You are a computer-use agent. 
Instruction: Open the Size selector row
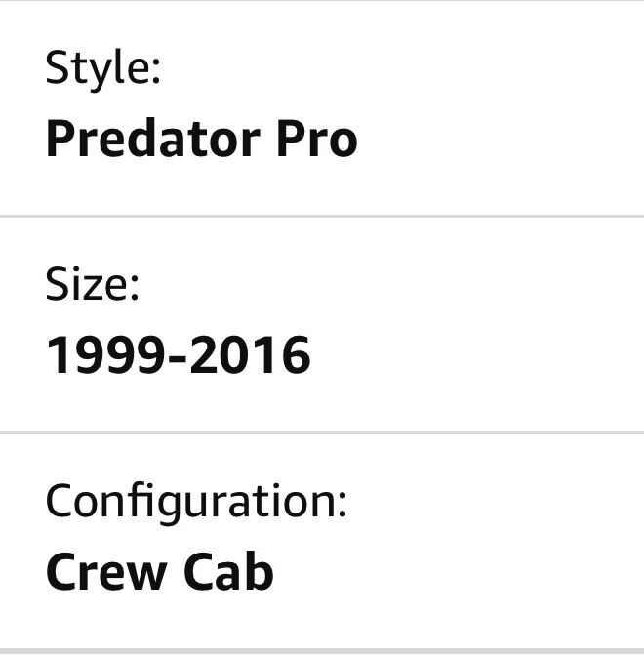click(322, 324)
